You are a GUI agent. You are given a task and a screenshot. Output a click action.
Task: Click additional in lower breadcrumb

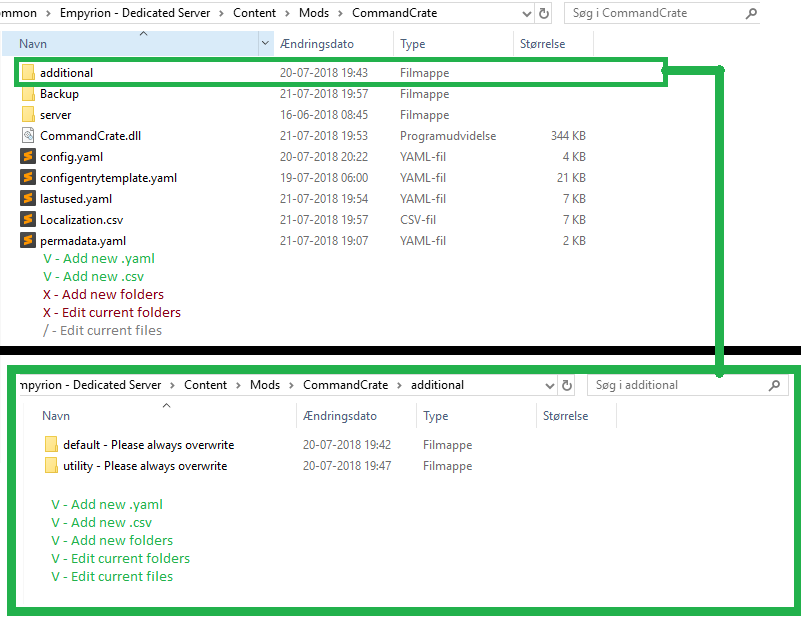[x=437, y=385]
